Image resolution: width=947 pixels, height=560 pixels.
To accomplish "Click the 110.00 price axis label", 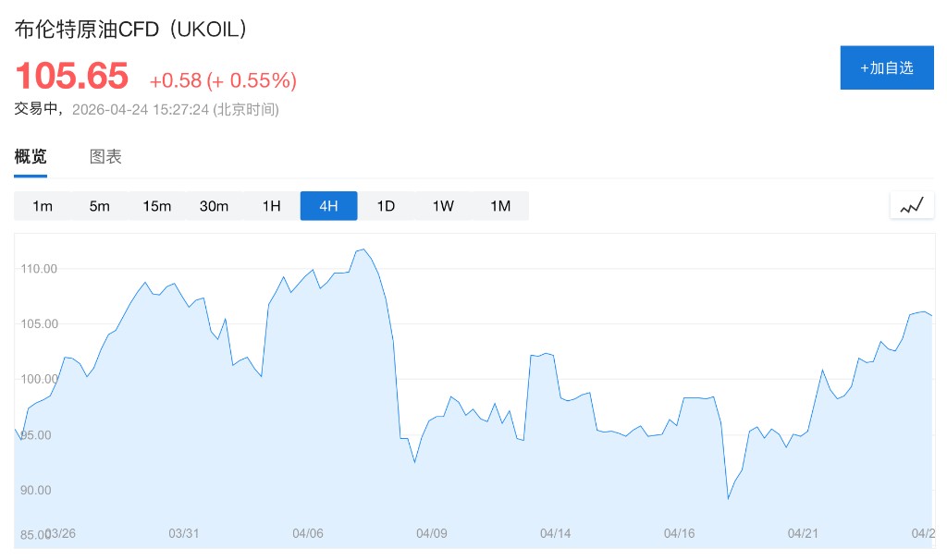I will click(x=39, y=269).
